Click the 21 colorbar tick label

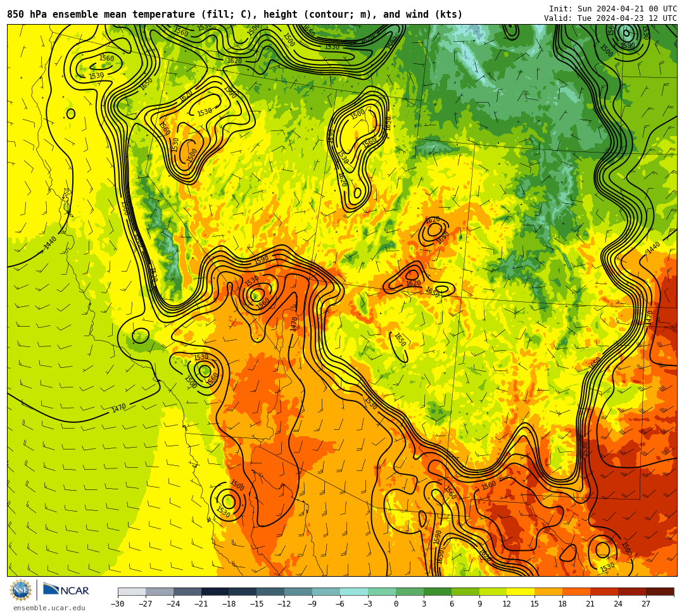click(x=590, y=604)
